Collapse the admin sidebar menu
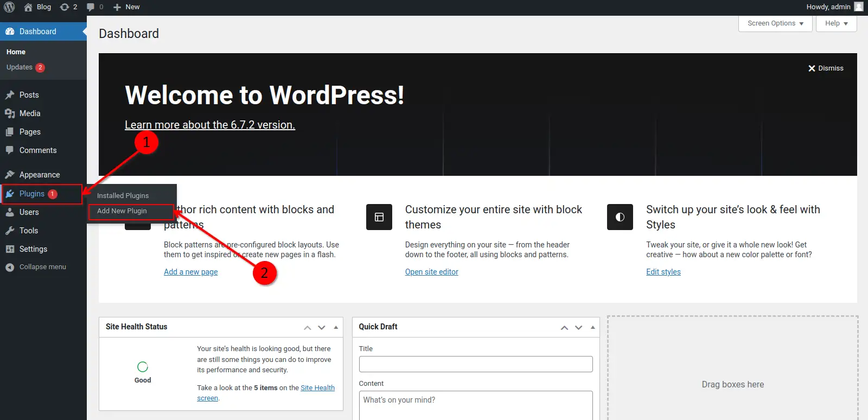868x420 pixels. [36, 267]
